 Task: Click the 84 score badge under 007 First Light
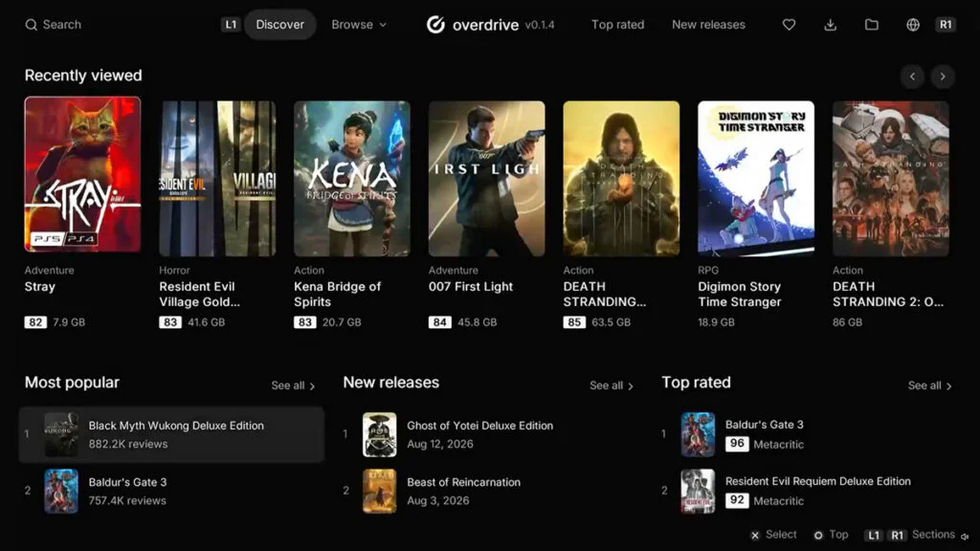440,322
